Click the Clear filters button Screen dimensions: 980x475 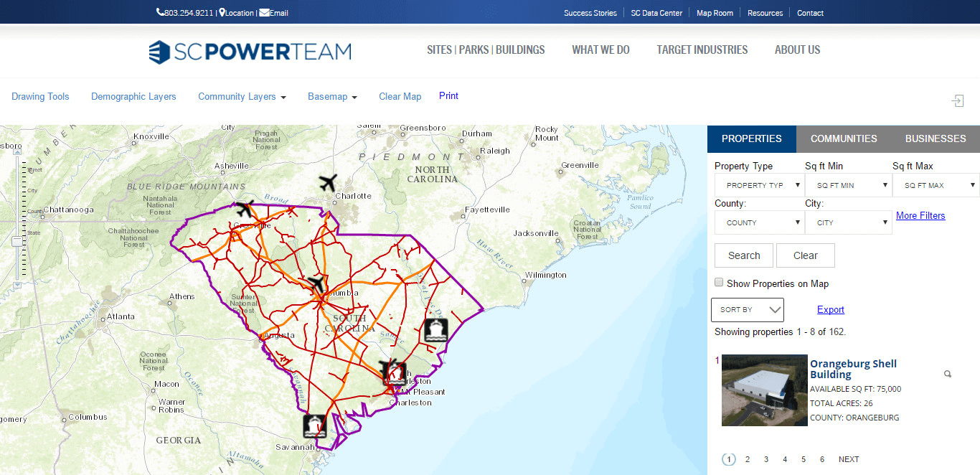tap(806, 255)
